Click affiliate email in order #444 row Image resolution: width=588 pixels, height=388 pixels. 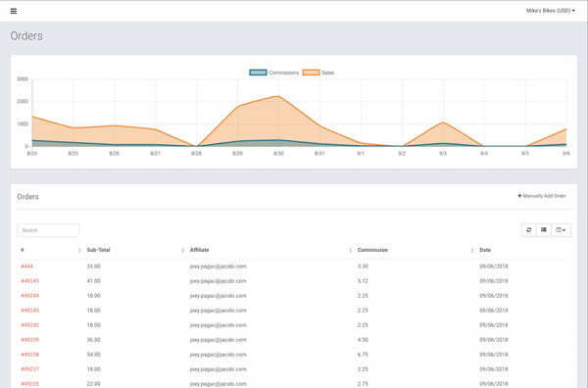pos(219,267)
